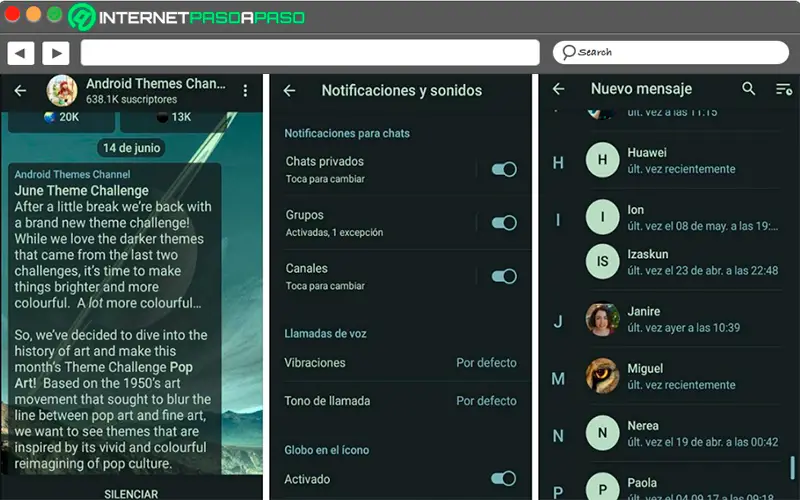Screen dimensions: 800x500
Task: Select contact name Paola
Action: point(642,483)
